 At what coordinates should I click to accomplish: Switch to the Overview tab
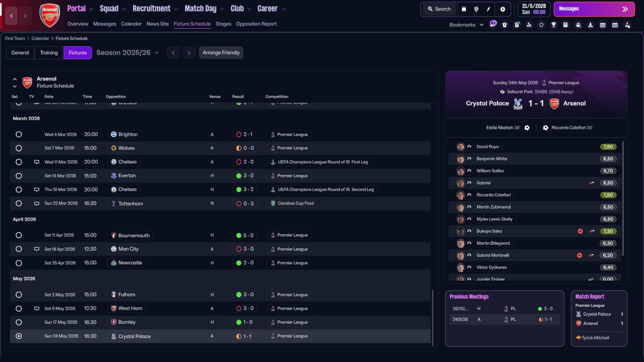point(77,24)
